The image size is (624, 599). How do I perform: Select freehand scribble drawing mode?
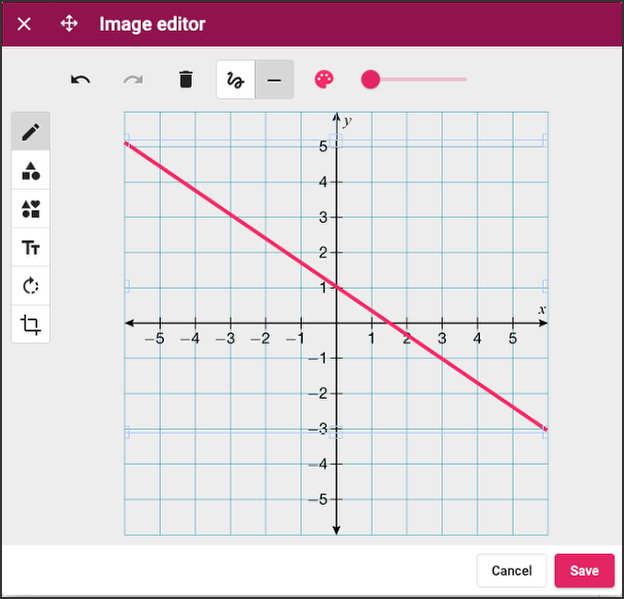click(x=236, y=80)
